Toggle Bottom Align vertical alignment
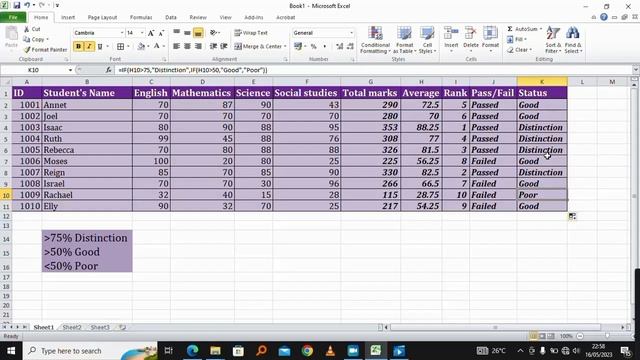The image size is (640, 360). point(198,33)
